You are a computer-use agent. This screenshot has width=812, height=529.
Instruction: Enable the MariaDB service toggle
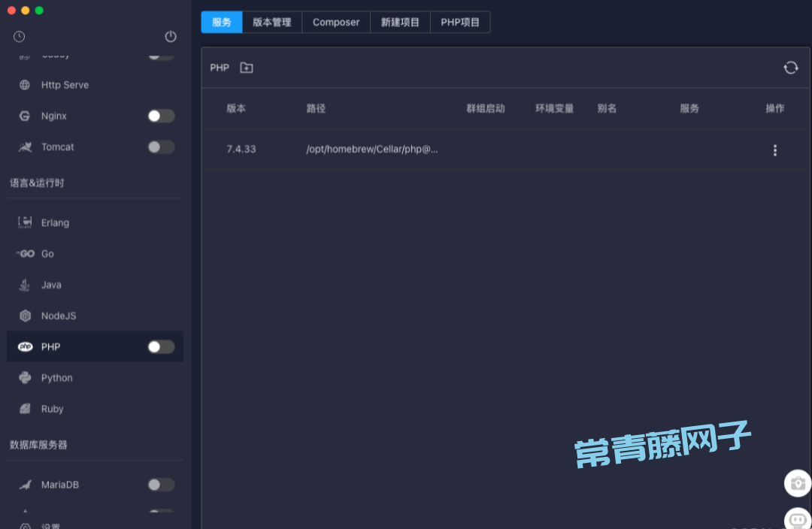tap(160, 485)
